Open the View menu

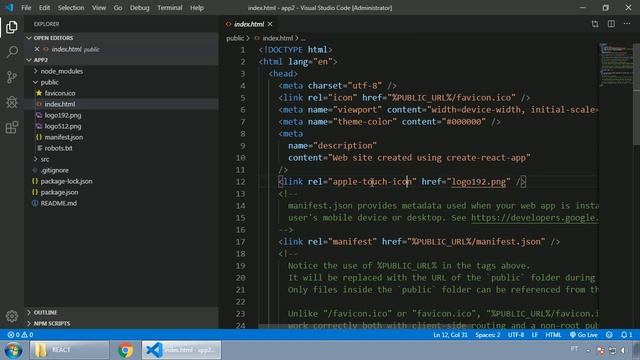98,8
